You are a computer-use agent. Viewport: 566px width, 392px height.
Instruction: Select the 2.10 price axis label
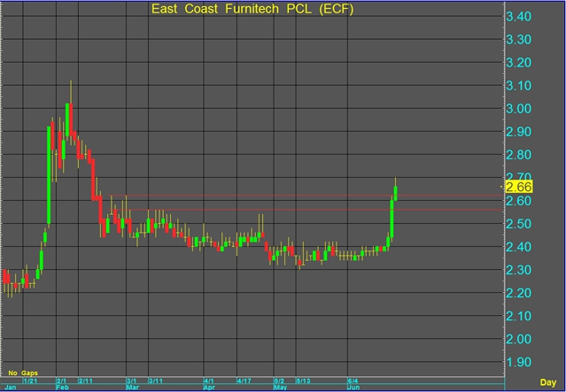pyautogui.click(x=518, y=316)
